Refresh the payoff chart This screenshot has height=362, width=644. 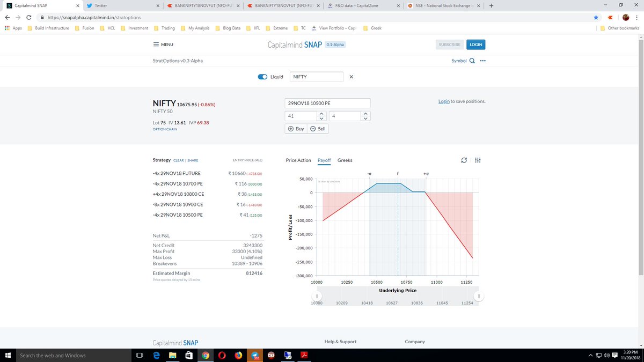464,160
